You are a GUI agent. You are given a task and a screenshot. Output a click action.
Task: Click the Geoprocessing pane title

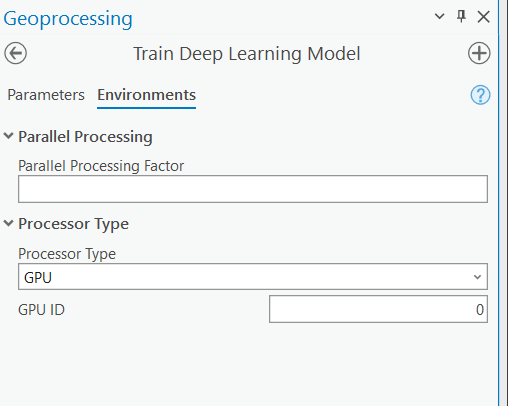(x=68, y=19)
